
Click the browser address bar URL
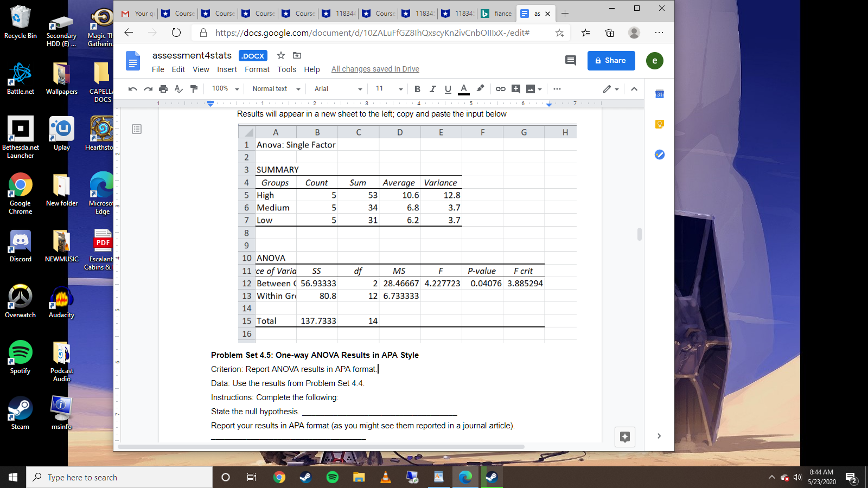[x=372, y=33]
